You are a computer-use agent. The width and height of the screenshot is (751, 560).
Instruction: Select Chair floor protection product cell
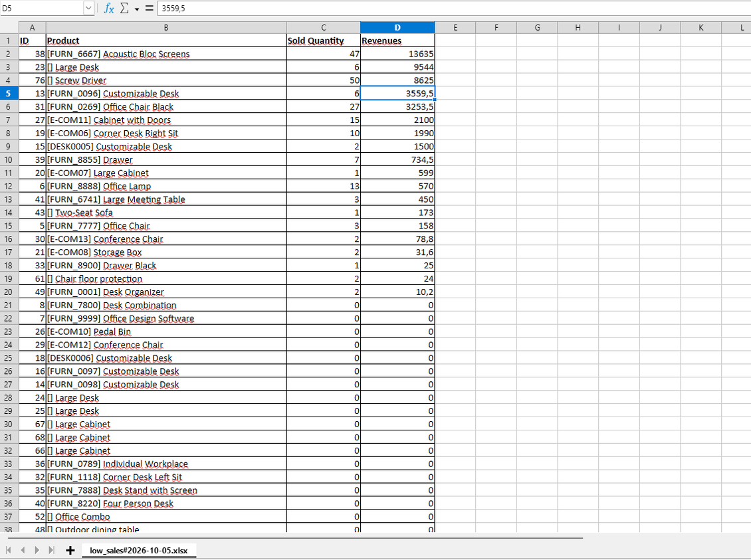pos(166,278)
